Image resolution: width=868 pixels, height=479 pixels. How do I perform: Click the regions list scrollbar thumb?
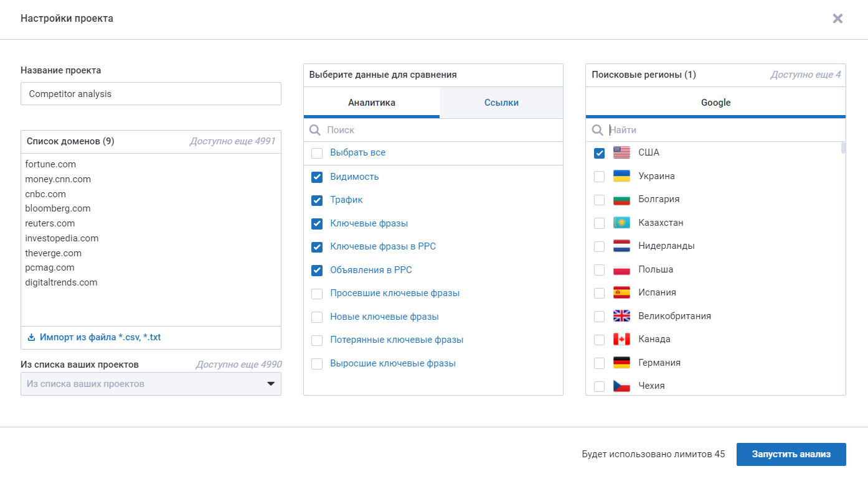point(843,147)
